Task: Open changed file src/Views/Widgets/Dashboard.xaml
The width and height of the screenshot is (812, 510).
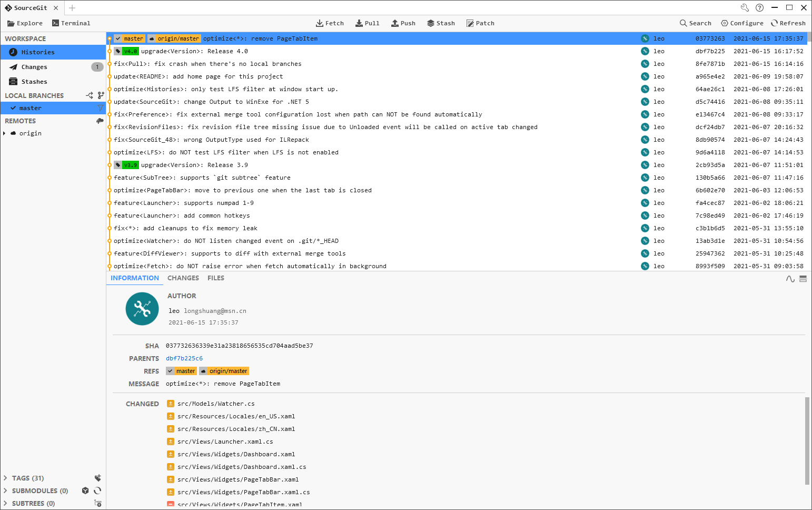Action: click(236, 454)
